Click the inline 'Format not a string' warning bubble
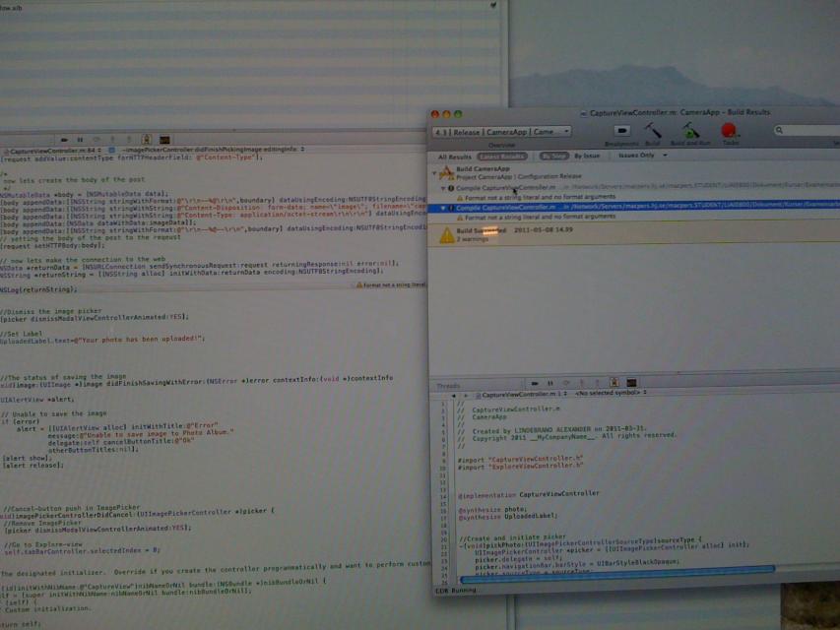This screenshot has height=630, width=840. [x=391, y=285]
